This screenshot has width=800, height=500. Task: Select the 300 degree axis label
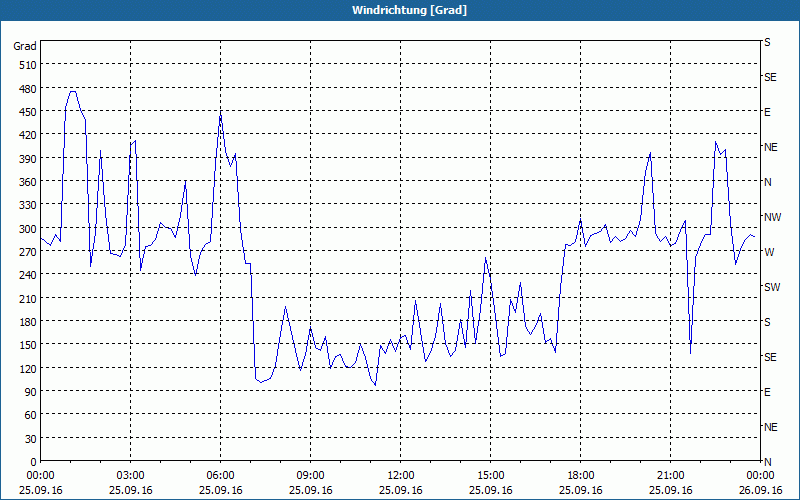(x=28, y=229)
